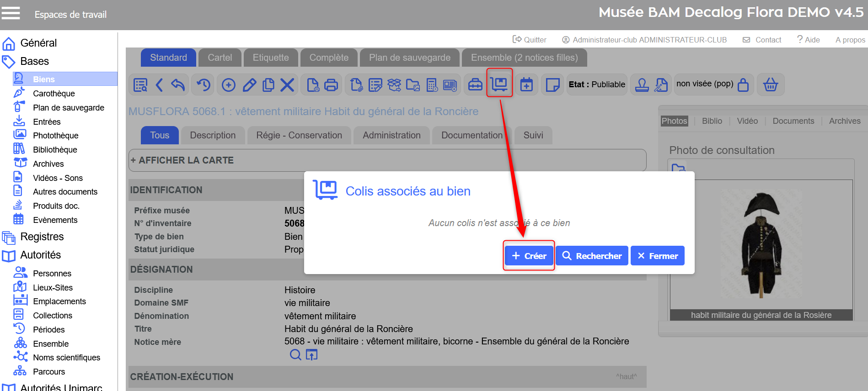
Task: Click the pencil edit icon
Action: coord(249,85)
